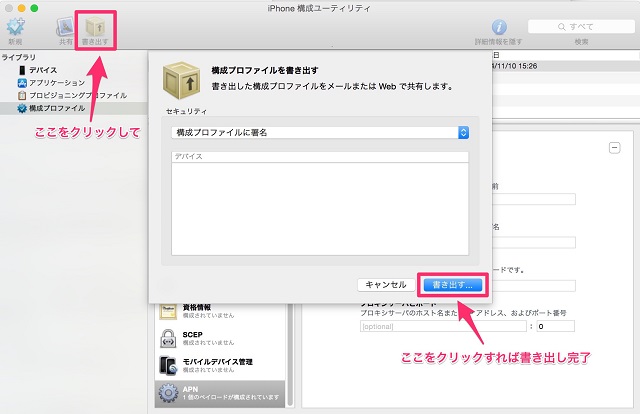Click the すべて search field
The height and width of the screenshot is (414, 640).
581,27
